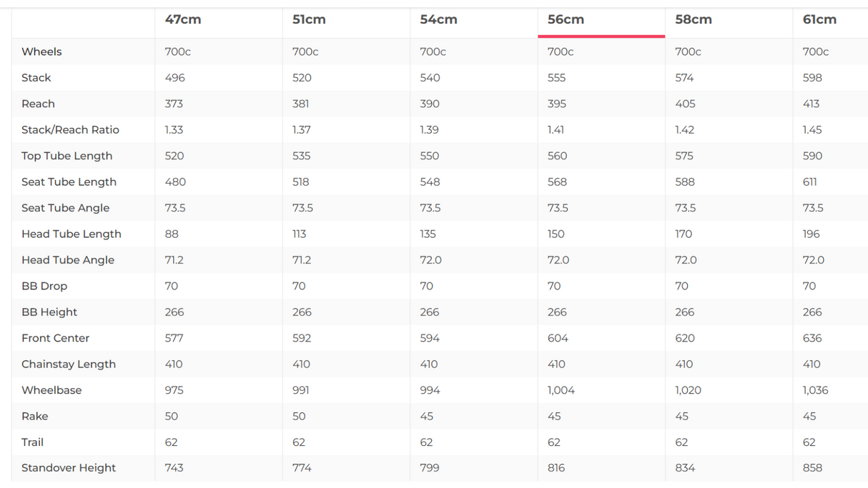Click the Stack/Reach Ratio row label
The image size is (868, 488).
point(70,130)
